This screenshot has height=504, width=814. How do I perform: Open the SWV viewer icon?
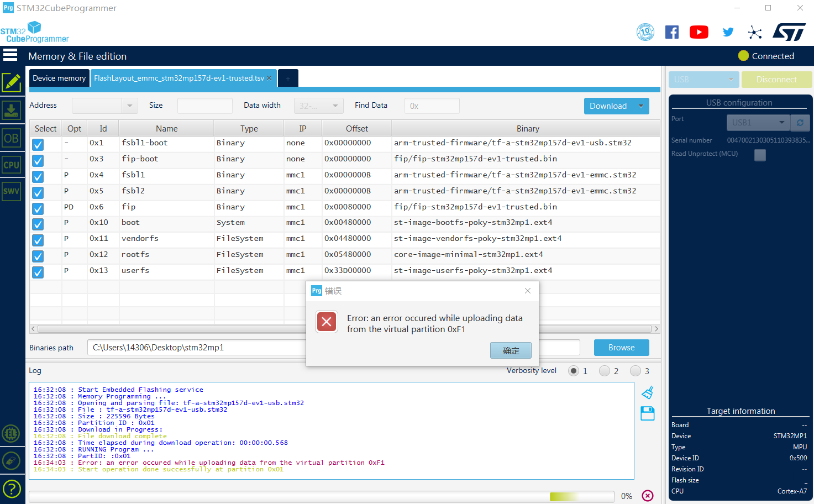(12, 191)
